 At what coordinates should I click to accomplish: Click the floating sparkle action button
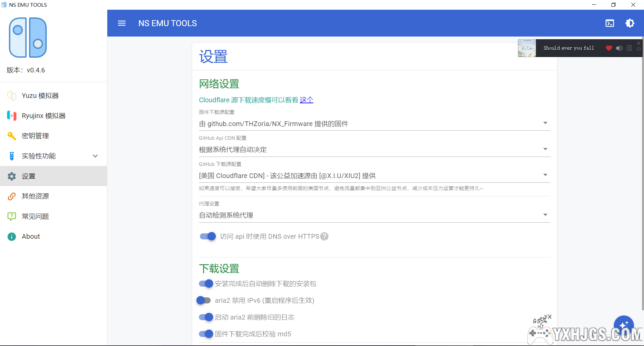624,325
